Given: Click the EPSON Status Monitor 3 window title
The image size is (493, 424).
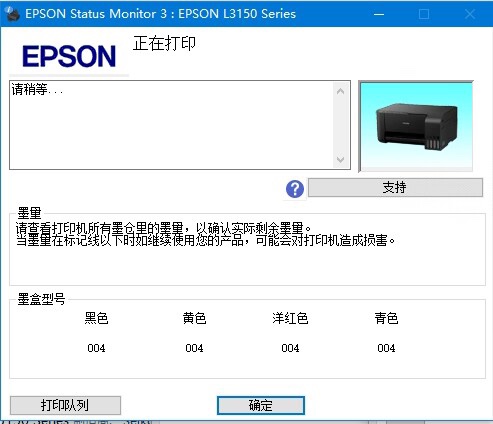Looking at the screenshot, I should coord(160,14).
